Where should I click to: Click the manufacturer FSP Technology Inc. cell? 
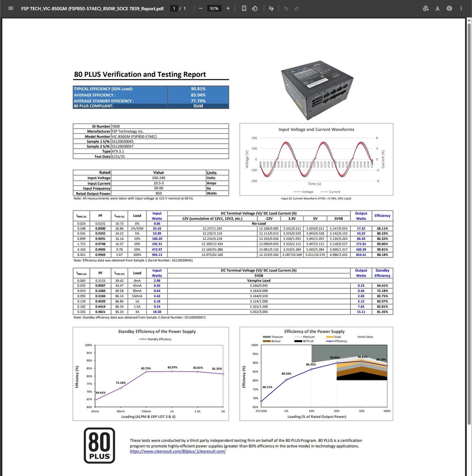(170, 131)
